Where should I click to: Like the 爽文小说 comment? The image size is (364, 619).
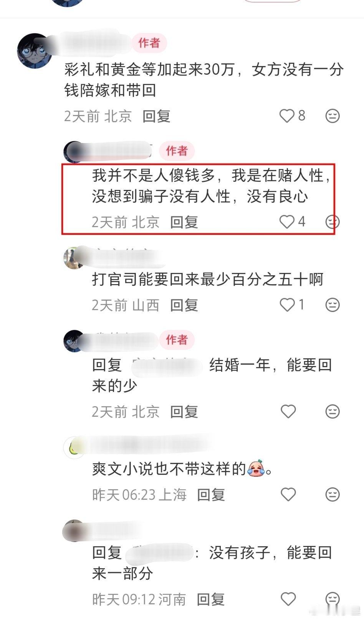[288, 494]
